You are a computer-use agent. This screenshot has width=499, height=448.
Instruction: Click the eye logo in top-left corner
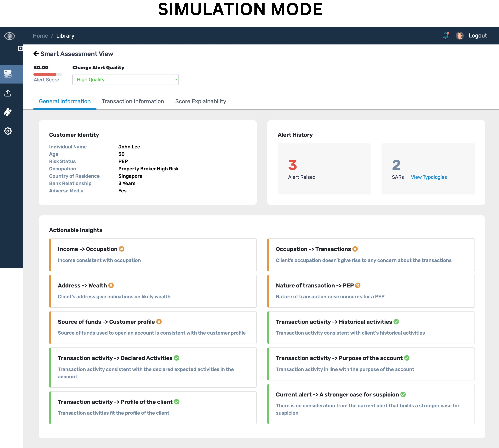9,36
